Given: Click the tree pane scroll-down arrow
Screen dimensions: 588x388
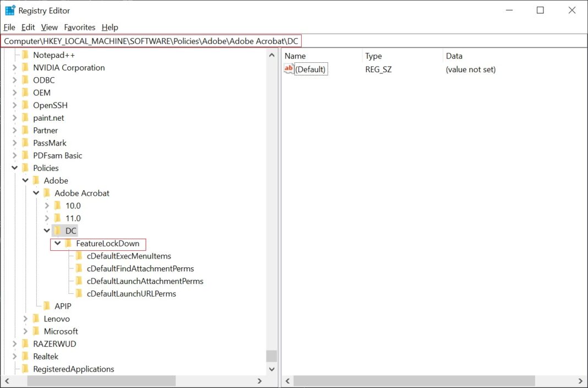Looking at the screenshot, I should coord(271,369).
